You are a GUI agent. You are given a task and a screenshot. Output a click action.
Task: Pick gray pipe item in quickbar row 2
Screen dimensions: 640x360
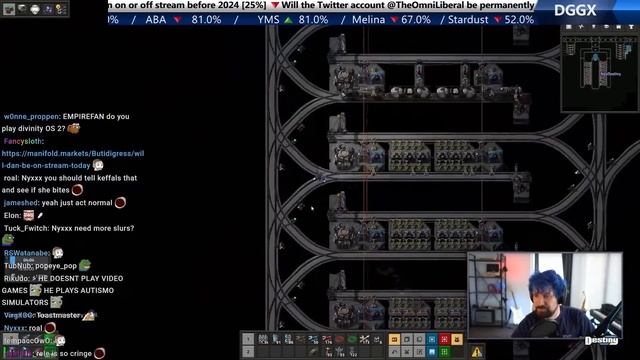[313, 352]
